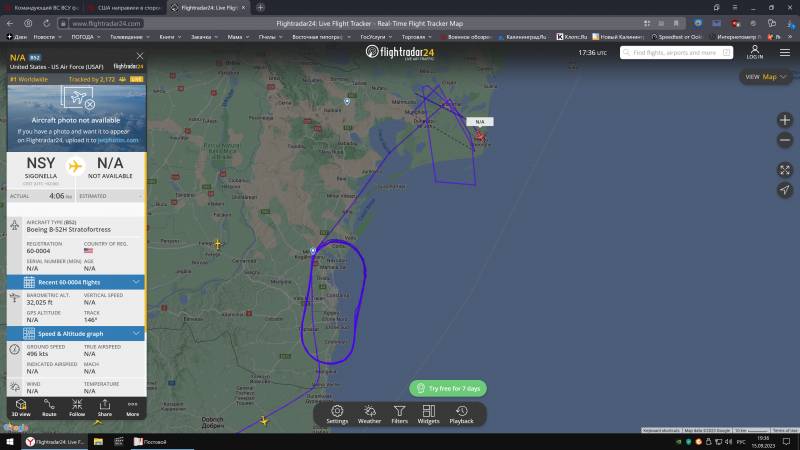Image resolution: width=800 pixels, height=450 pixels.
Task: Open map Settings
Action: [x=337, y=414]
